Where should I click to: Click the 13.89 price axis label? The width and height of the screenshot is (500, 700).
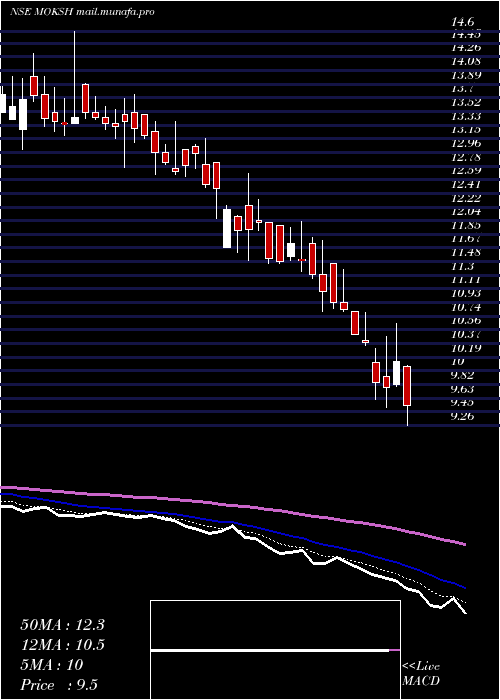[466, 75]
